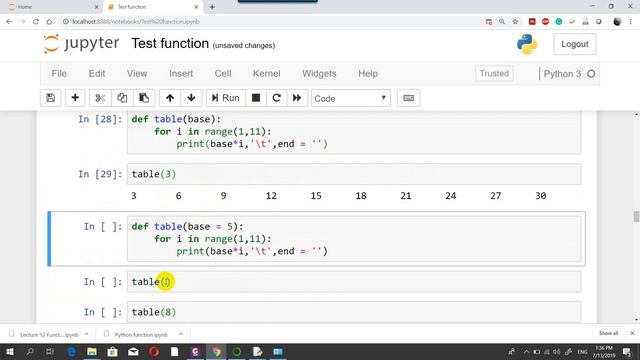Switch to the Home browser tab

[53, 7]
